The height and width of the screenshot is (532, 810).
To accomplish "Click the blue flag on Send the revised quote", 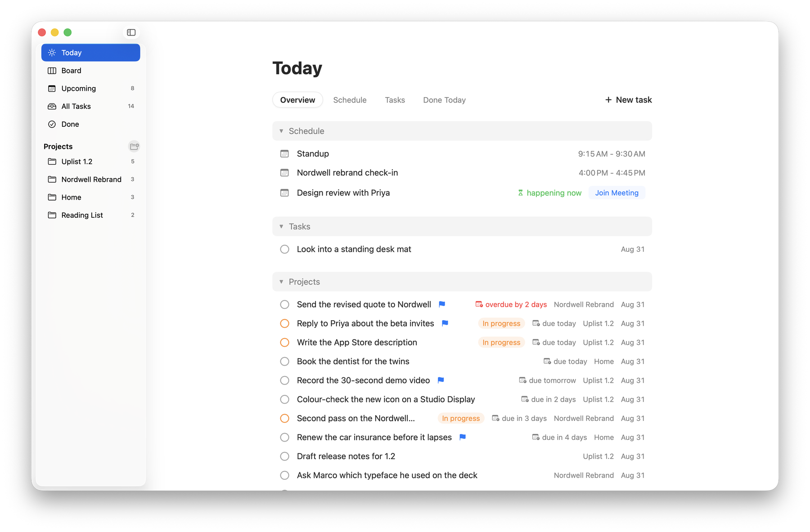I will pos(442,304).
